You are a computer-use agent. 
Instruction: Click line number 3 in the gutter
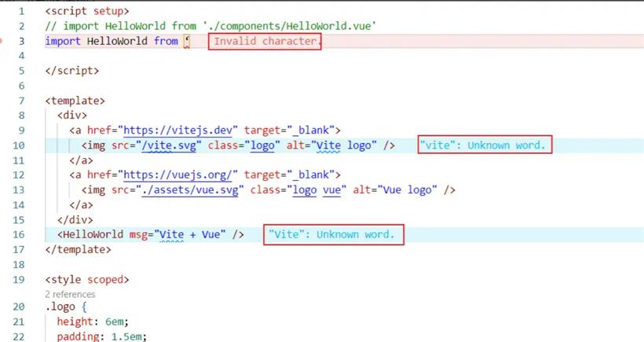click(21, 41)
